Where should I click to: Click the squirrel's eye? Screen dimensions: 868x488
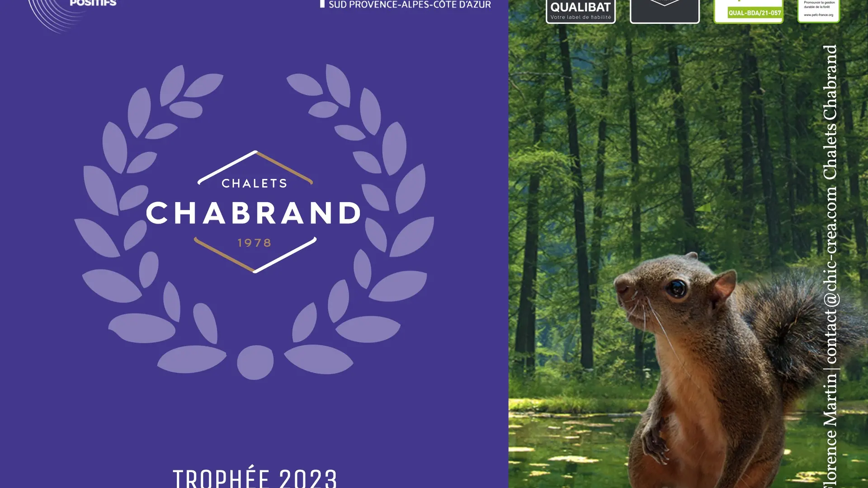click(677, 288)
